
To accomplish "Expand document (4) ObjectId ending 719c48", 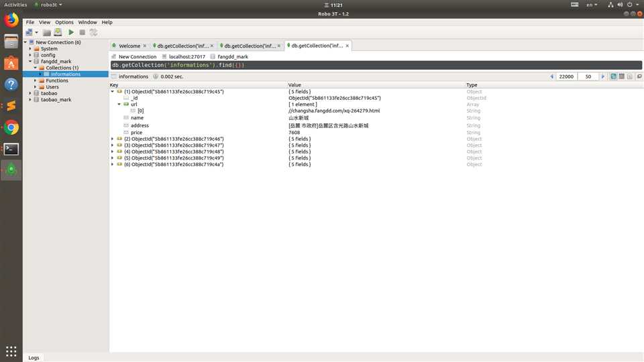I will click(113, 152).
